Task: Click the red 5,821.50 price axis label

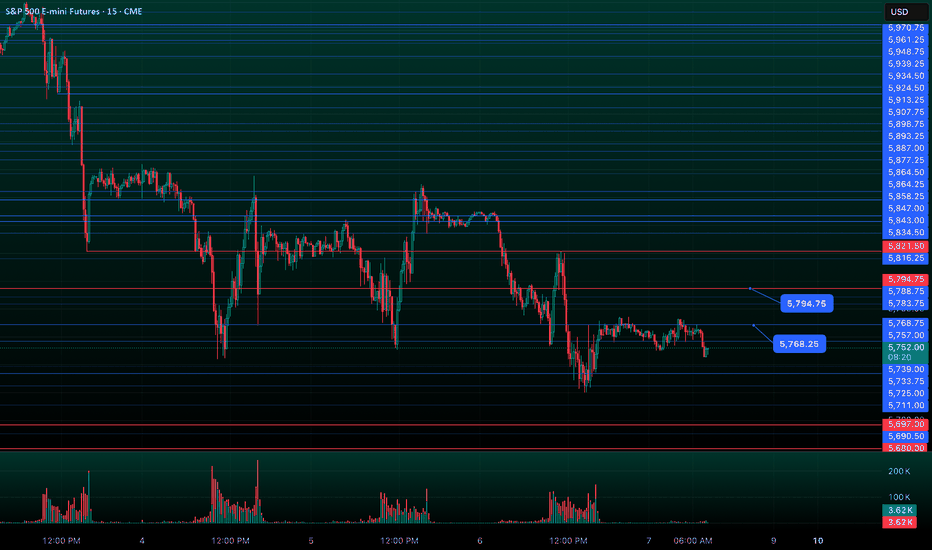Action: 906,246
